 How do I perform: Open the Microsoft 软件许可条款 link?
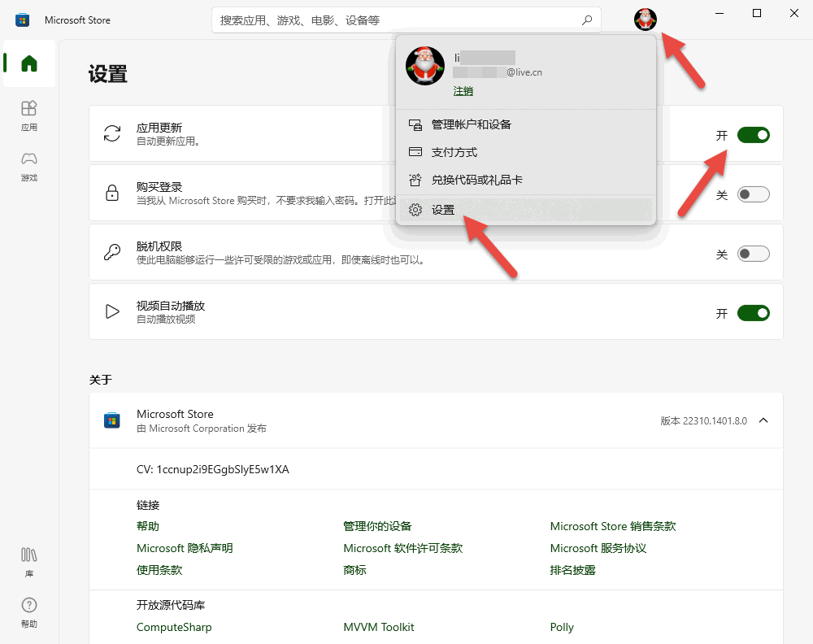pos(403,548)
